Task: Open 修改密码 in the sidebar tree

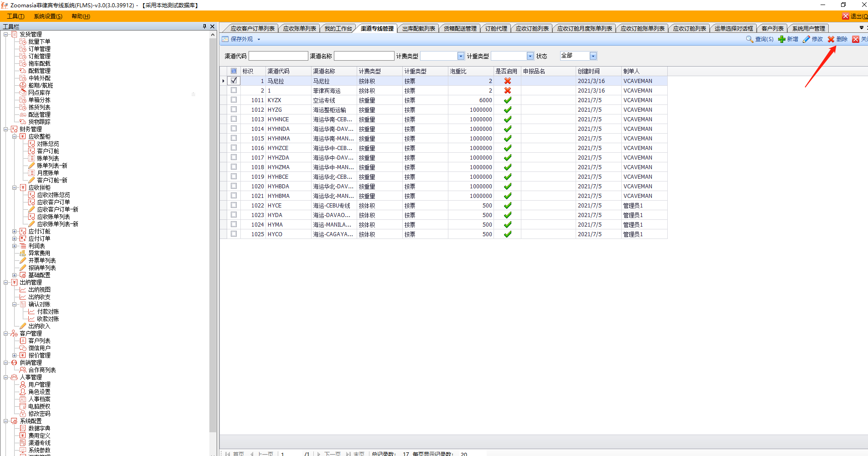Action: click(39, 414)
